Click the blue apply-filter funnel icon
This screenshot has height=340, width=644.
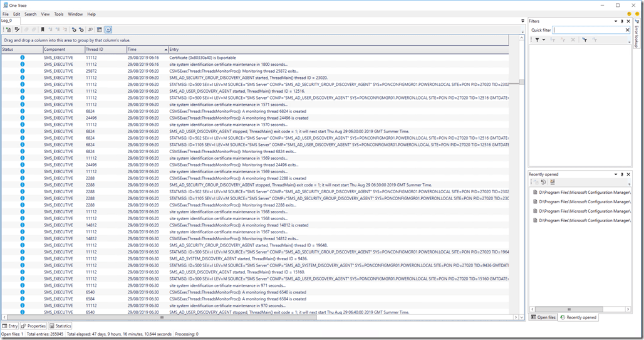(584, 40)
